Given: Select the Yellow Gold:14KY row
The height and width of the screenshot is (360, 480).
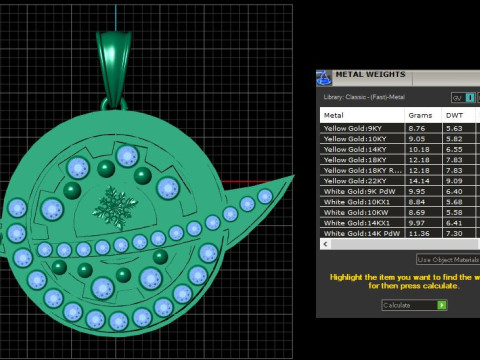Looking at the screenshot, I should coord(399,149).
